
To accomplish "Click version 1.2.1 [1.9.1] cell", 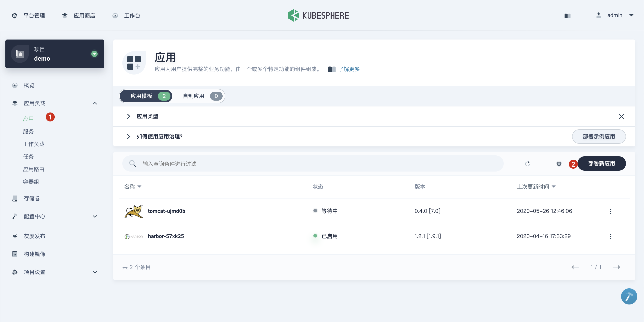I will point(427,236).
